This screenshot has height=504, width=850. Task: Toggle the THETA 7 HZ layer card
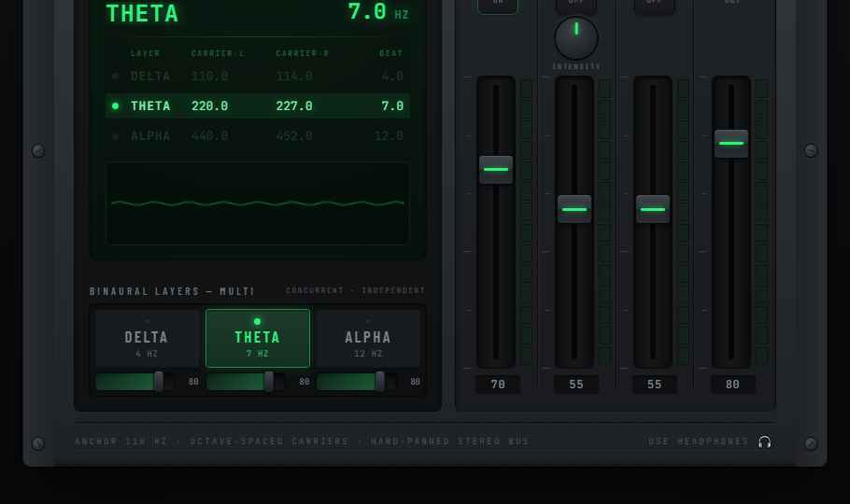[x=258, y=339]
